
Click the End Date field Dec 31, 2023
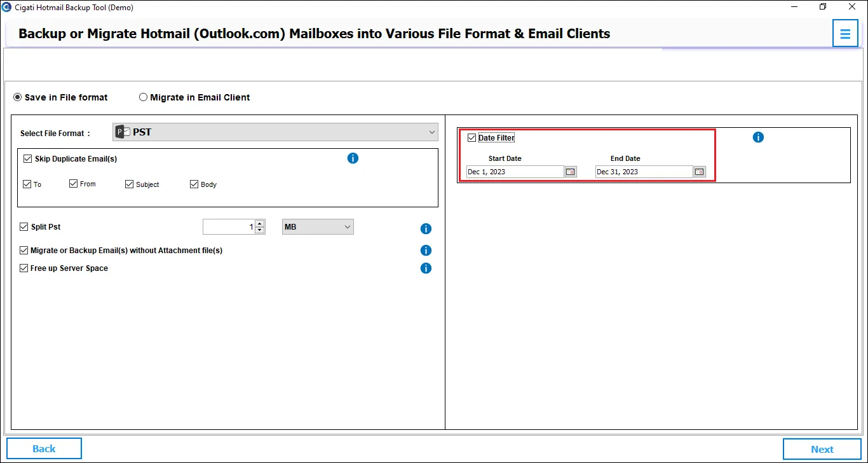[644, 172]
